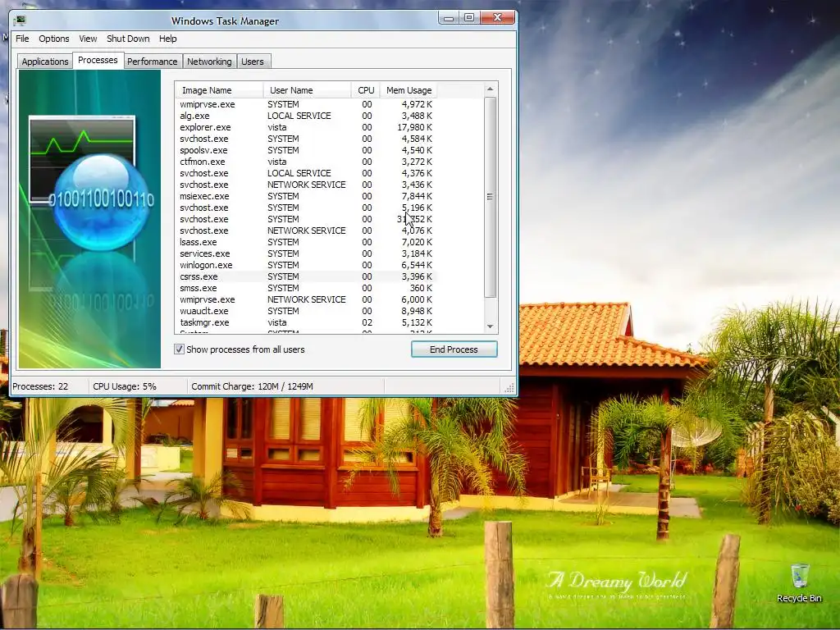The image size is (840, 630).
Task: Sort by Mem Usage column header
Action: 409,90
